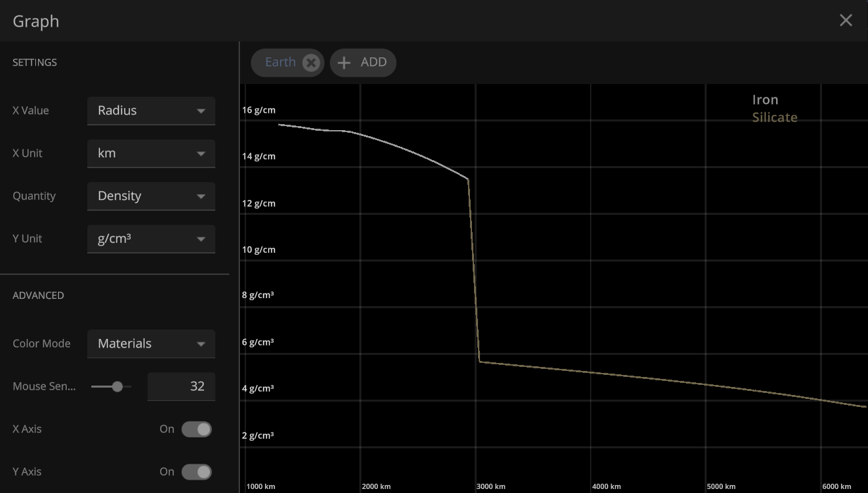This screenshot has width=868, height=493.
Task: Close the Graph window
Action: click(845, 21)
